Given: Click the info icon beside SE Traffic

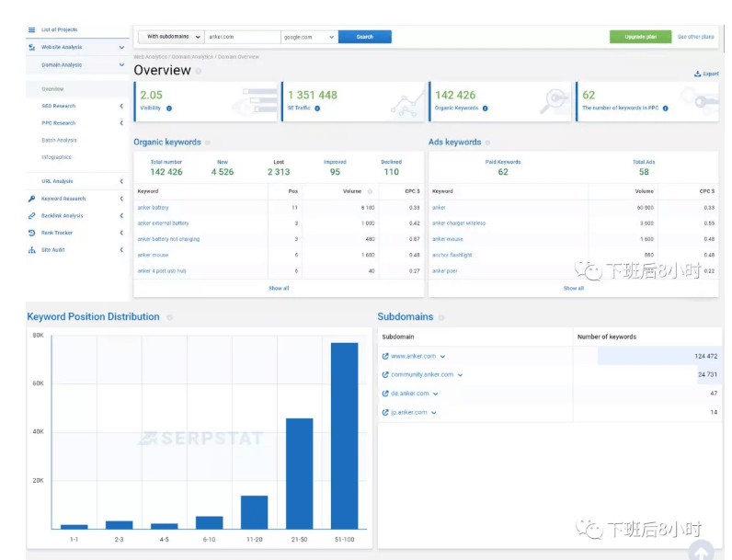Looking at the screenshot, I should pyautogui.click(x=317, y=109).
